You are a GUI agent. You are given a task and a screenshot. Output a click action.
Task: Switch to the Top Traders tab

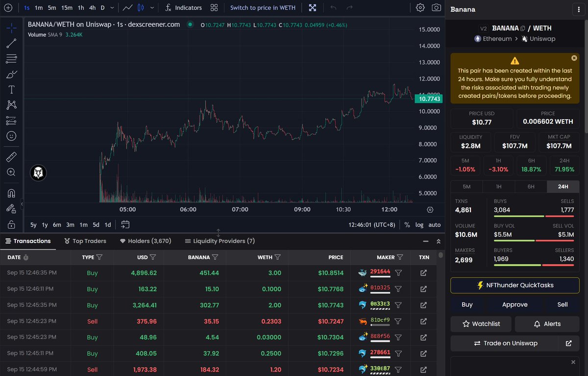(x=85, y=241)
